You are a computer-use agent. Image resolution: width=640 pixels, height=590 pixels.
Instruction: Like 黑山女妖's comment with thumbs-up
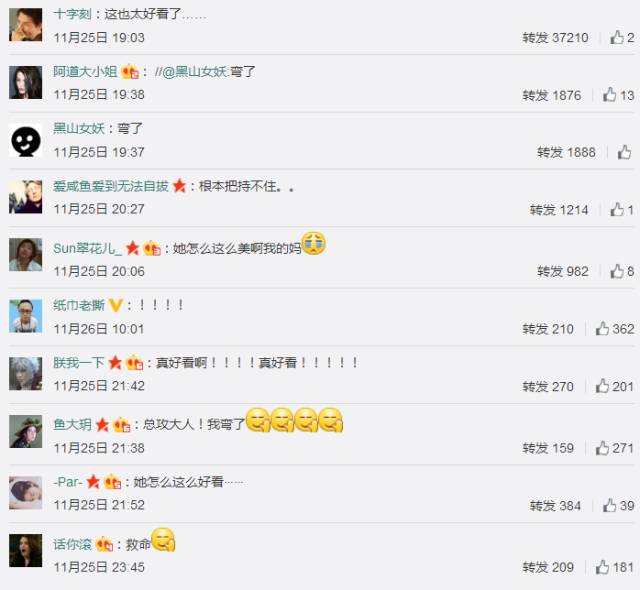coord(624,152)
